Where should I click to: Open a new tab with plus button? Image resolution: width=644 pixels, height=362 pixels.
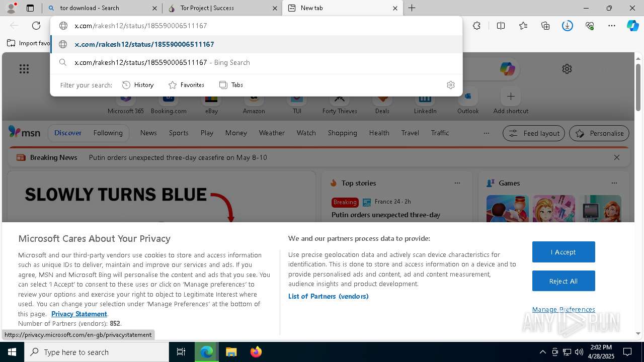pos(412,8)
